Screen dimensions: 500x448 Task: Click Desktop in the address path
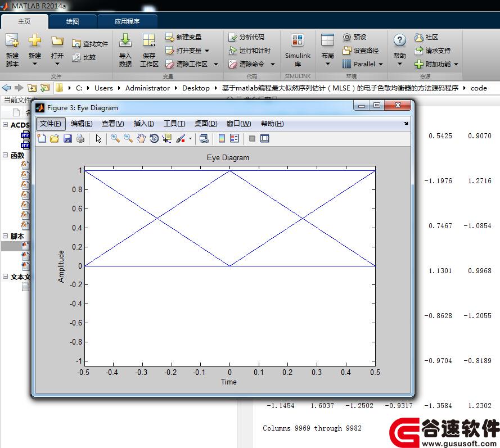click(x=196, y=88)
